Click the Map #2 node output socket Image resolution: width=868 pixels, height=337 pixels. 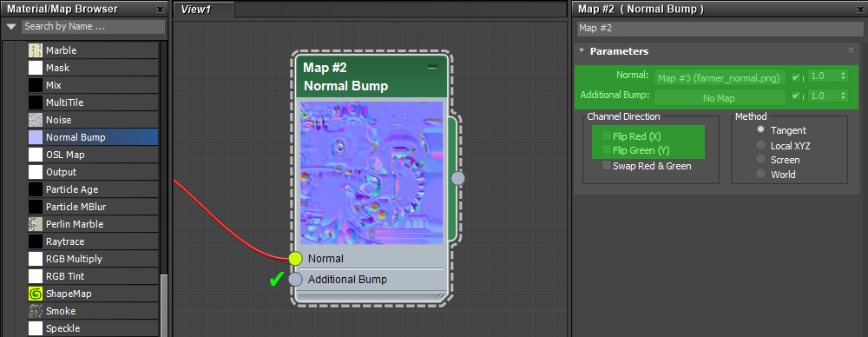pyautogui.click(x=457, y=178)
